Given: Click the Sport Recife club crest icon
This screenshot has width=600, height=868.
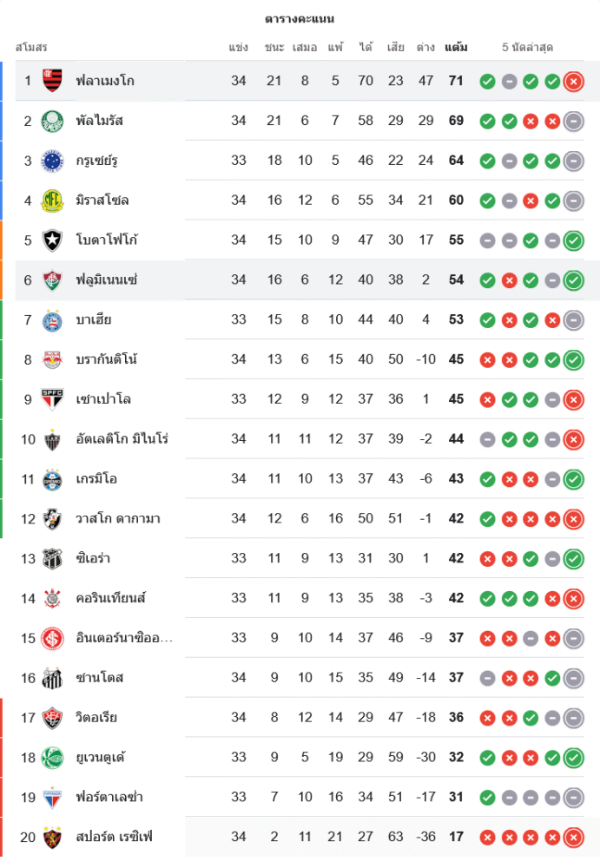Looking at the screenshot, I should coord(53,838).
